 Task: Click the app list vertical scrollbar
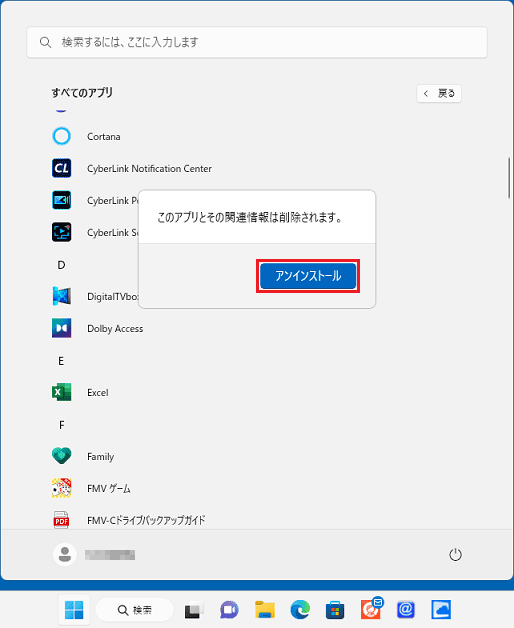[509, 178]
